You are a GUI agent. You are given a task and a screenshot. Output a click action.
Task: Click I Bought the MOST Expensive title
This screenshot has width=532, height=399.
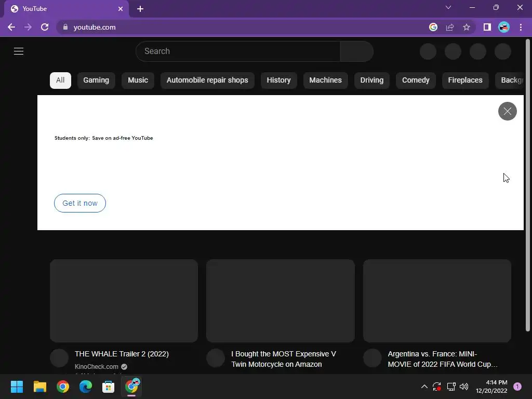coord(284,359)
